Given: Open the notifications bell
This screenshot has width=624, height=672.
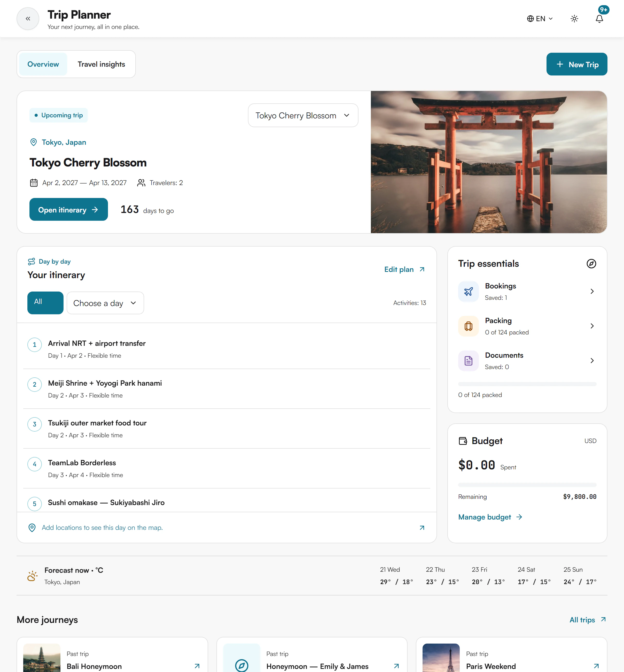Looking at the screenshot, I should [x=599, y=19].
